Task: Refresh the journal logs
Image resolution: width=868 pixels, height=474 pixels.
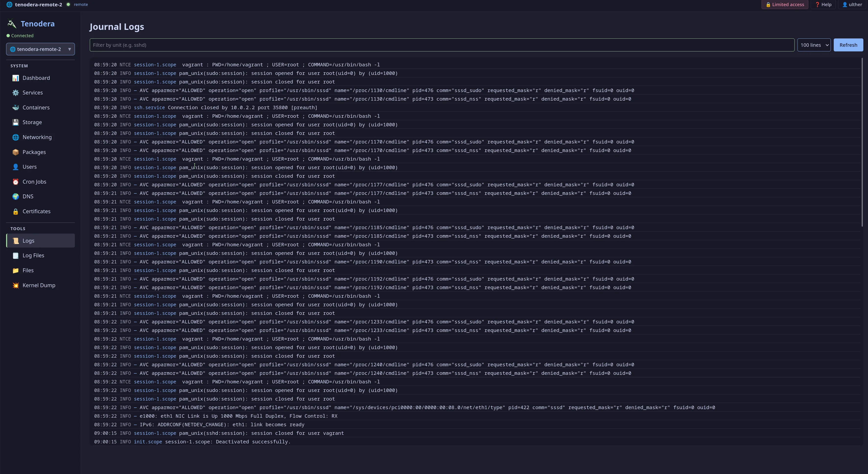Action: click(x=848, y=45)
